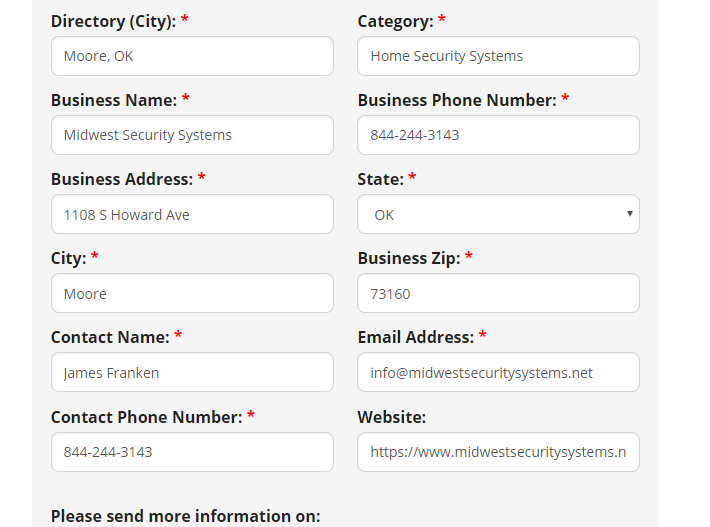Click the "Business Name:" label text
710x527 pixels.
113,100
